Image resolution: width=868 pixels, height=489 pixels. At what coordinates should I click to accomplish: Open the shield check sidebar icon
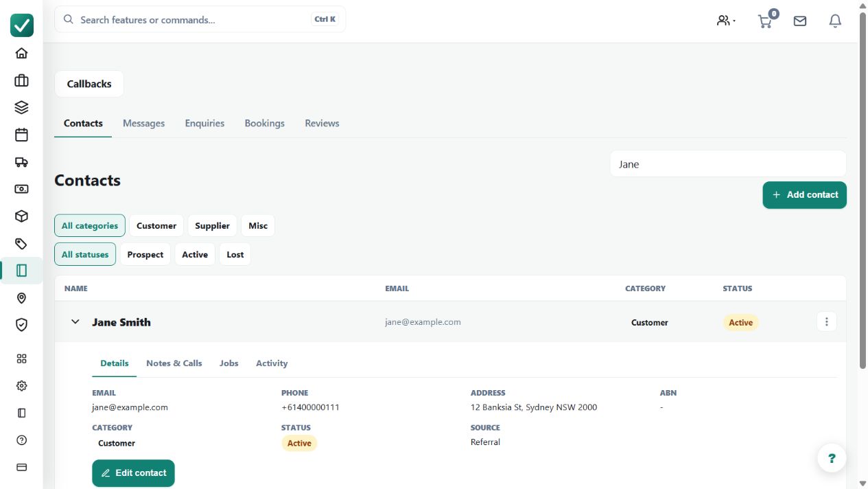coord(21,325)
